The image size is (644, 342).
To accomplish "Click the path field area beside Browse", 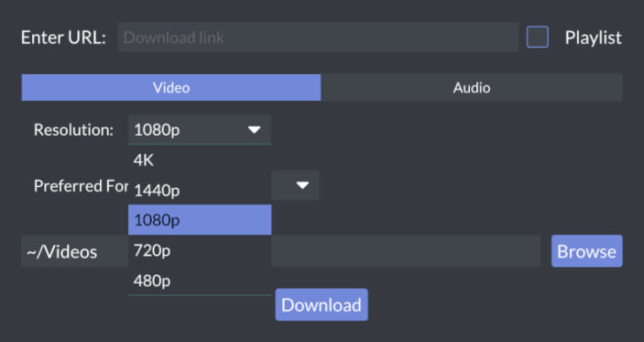I will click(406, 251).
